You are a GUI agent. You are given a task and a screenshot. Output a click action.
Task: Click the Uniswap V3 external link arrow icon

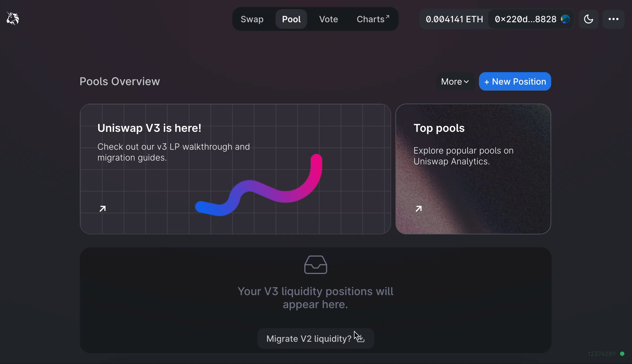(103, 209)
